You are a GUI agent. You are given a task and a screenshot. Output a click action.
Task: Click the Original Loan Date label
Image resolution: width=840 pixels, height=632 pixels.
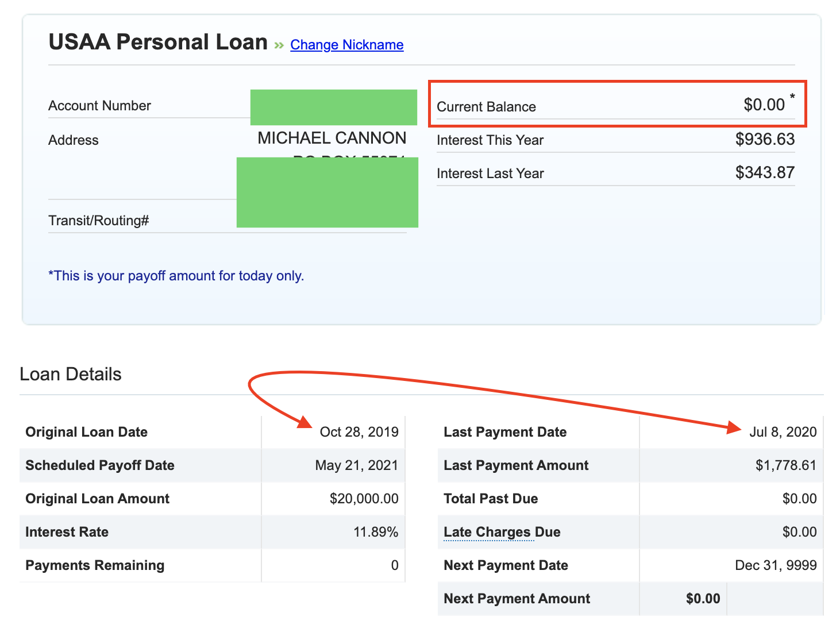[87, 432]
